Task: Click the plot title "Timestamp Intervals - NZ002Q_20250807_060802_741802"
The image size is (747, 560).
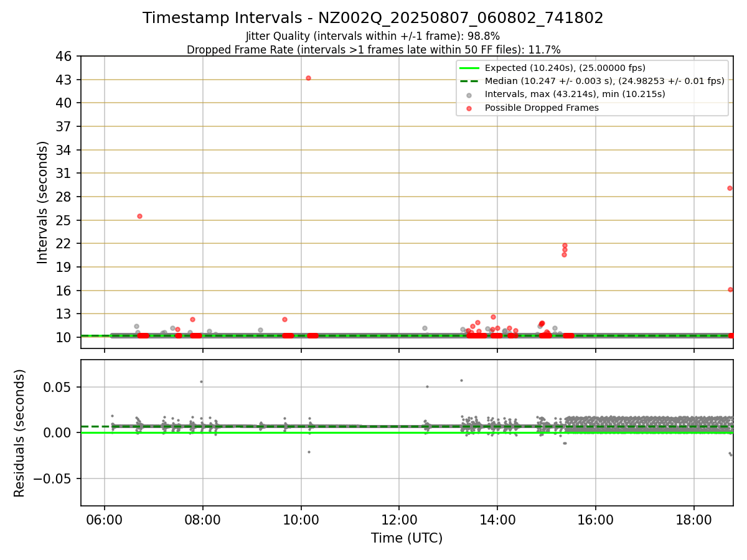Action: pos(373,18)
